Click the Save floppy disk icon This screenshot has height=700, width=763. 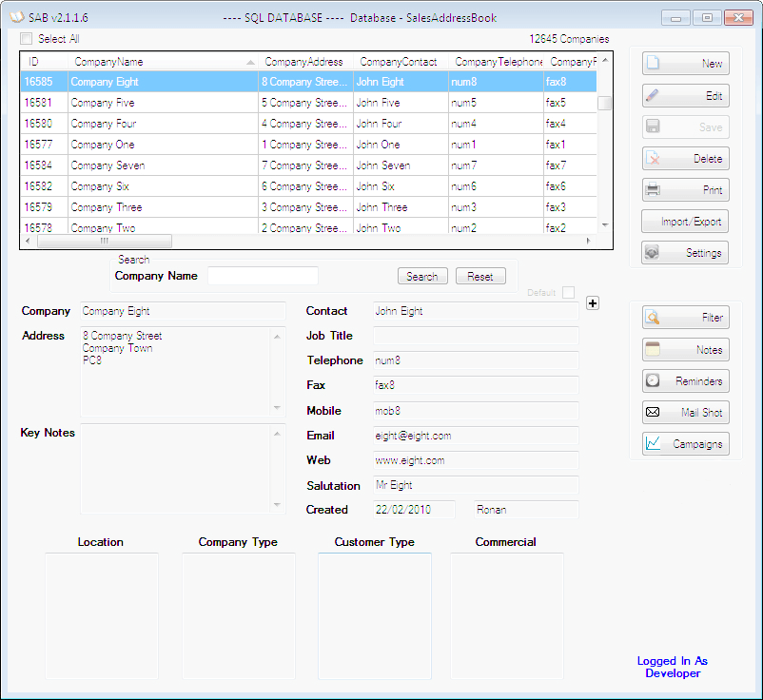coord(653,126)
